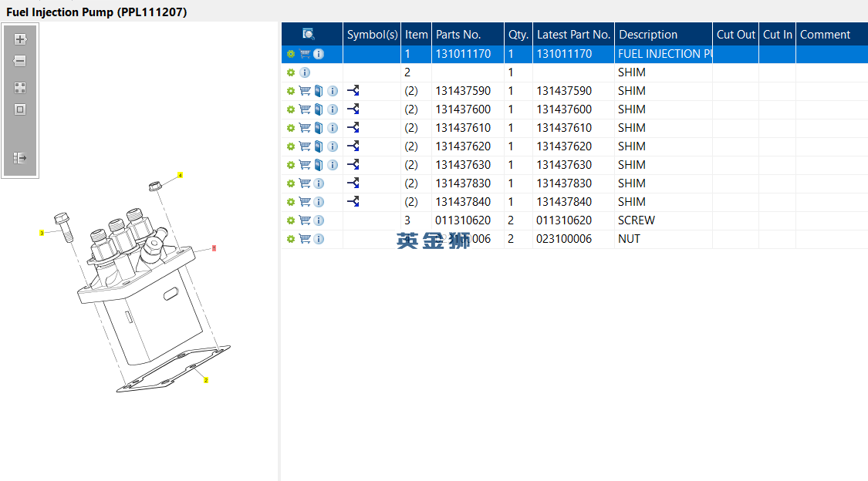Click latest part number 131437620
Screen dimensions: 868x481
pyautogui.click(x=564, y=146)
